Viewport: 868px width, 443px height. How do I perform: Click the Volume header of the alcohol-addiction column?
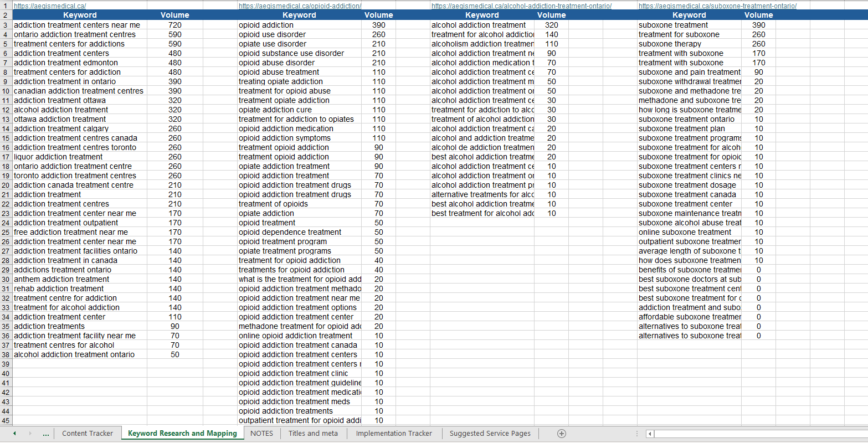point(552,16)
